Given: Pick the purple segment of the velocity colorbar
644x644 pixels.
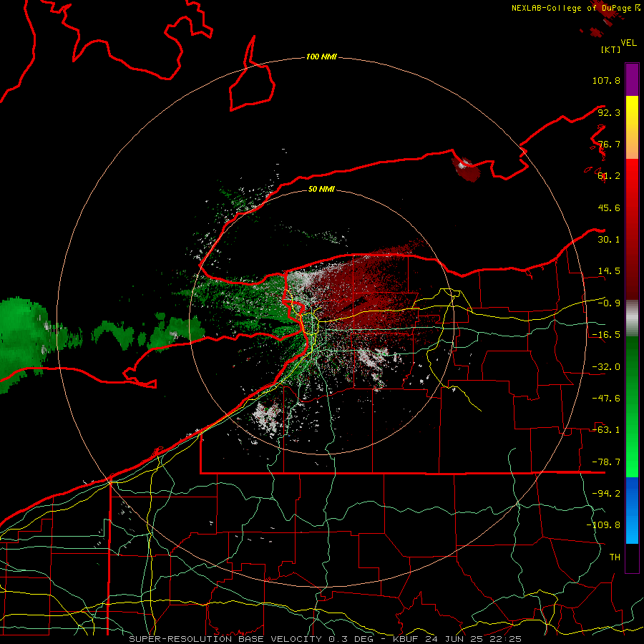Looking at the screenshot, I should [632, 79].
